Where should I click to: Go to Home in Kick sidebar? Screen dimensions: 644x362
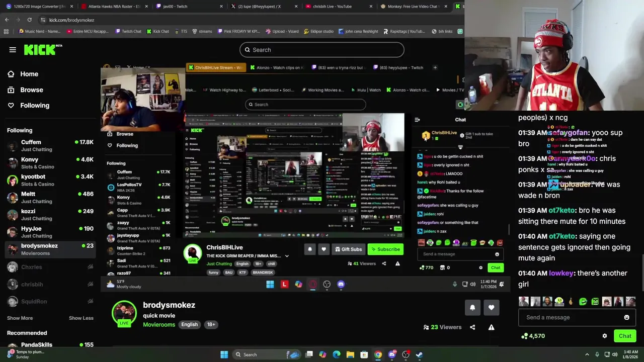click(x=23, y=74)
